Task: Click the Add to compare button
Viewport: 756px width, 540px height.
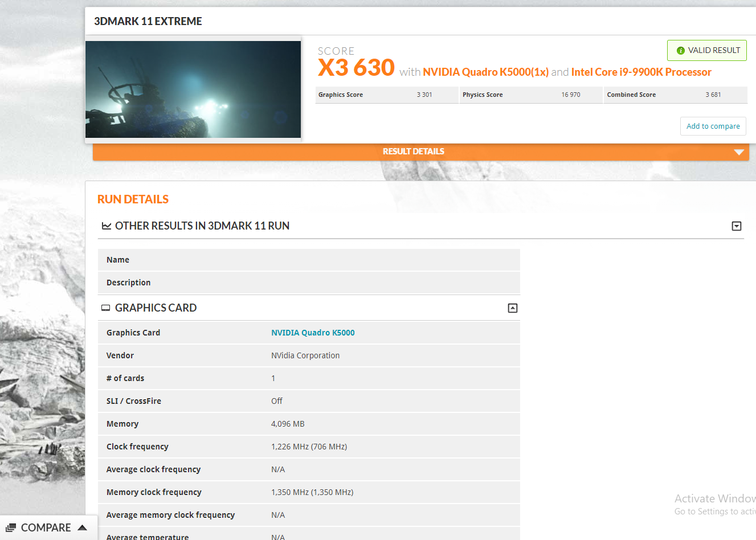Action: click(x=713, y=126)
